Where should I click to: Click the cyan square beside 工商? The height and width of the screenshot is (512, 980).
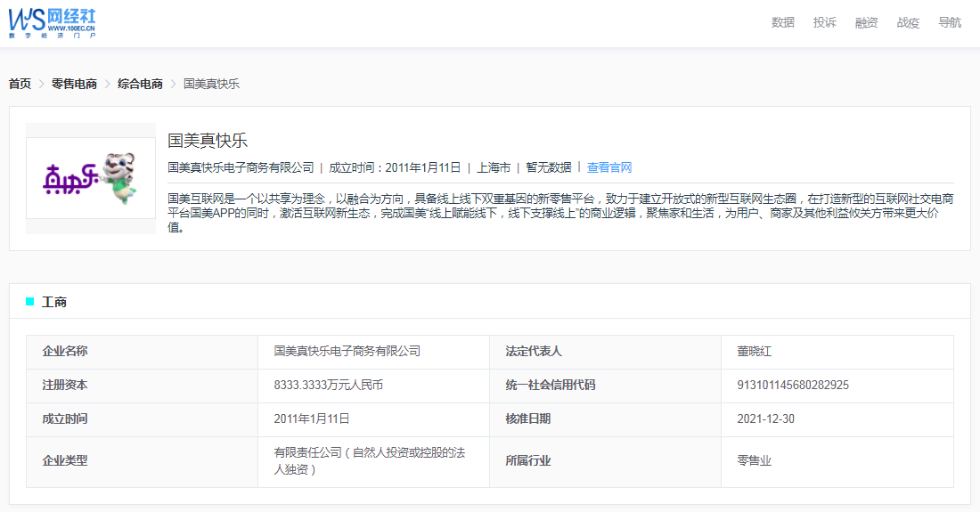[30, 302]
